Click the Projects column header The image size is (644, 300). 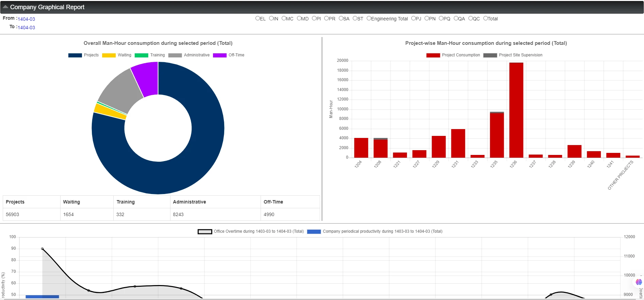pos(32,202)
